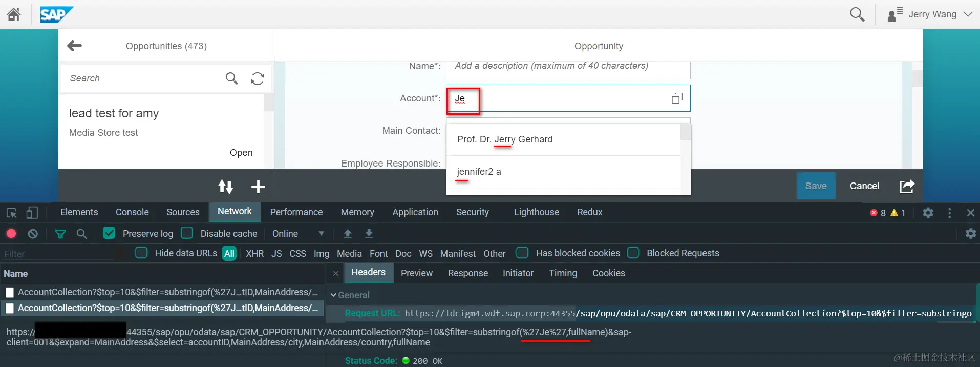
Task: Choose the jennifer2 a suggestion
Action: click(563, 172)
